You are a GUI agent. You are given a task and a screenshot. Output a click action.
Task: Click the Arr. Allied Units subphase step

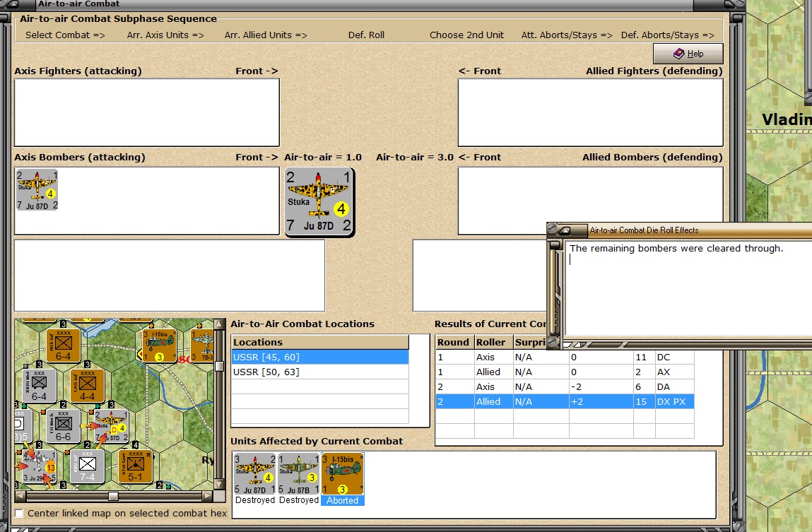[266, 35]
